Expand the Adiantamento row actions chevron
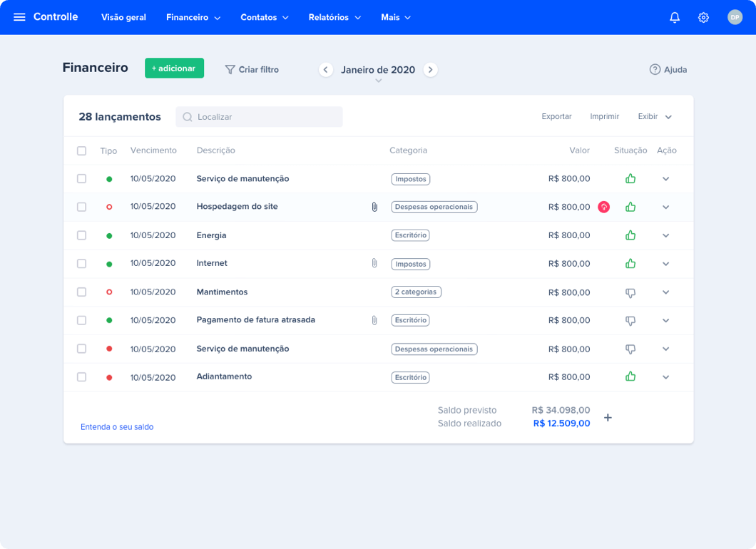The height and width of the screenshot is (549, 756). point(665,377)
